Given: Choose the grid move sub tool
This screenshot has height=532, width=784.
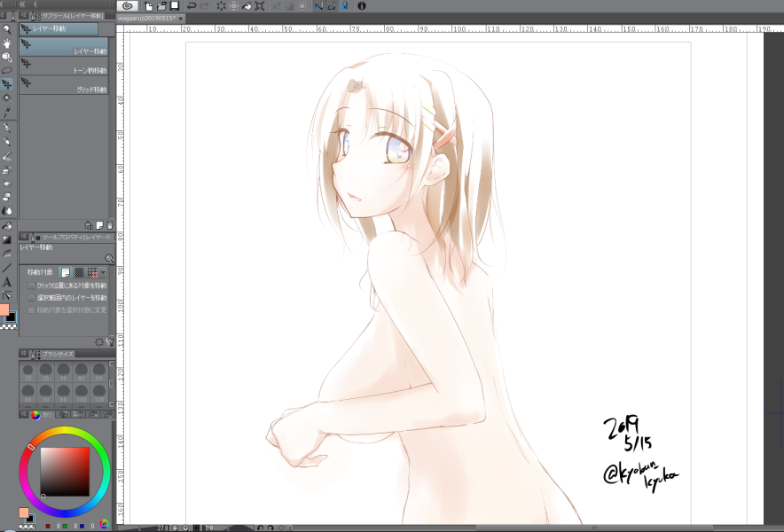Looking at the screenshot, I should pyautogui.click(x=64, y=85).
